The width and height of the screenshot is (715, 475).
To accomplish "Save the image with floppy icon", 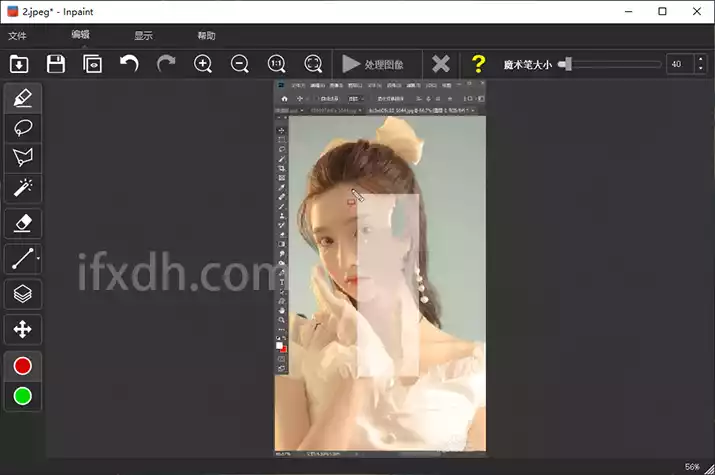I will [56, 64].
